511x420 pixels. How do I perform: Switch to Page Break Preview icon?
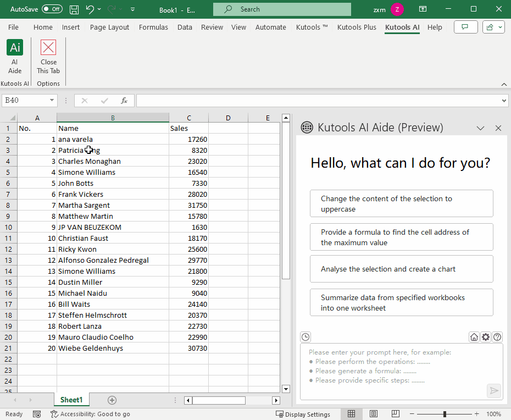[395, 414]
